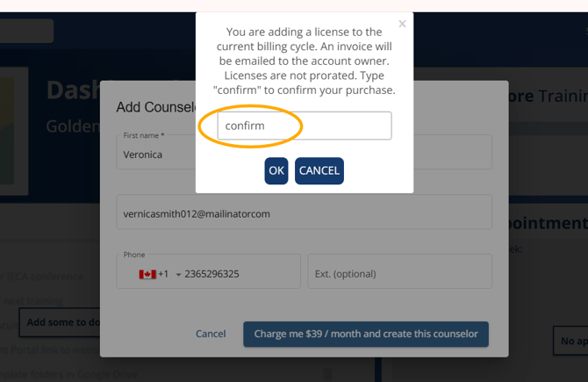Click the "Add some to do" button
Viewport: 588px width, 382px height.
point(60,322)
